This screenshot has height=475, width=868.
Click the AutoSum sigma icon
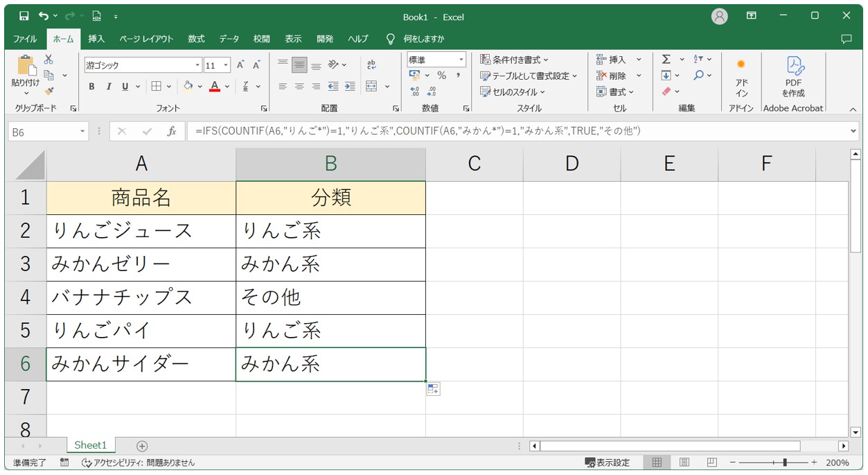pos(666,60)
